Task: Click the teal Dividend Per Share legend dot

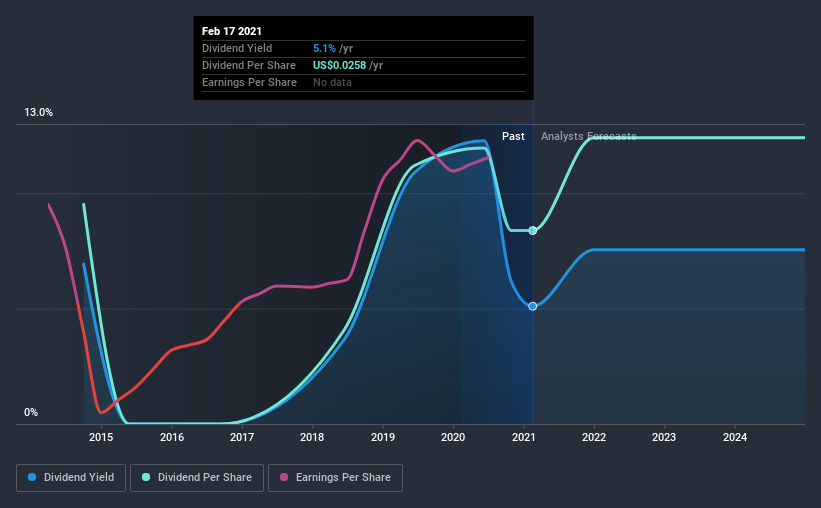Action: pyautogui.click(x=146, y=477)
